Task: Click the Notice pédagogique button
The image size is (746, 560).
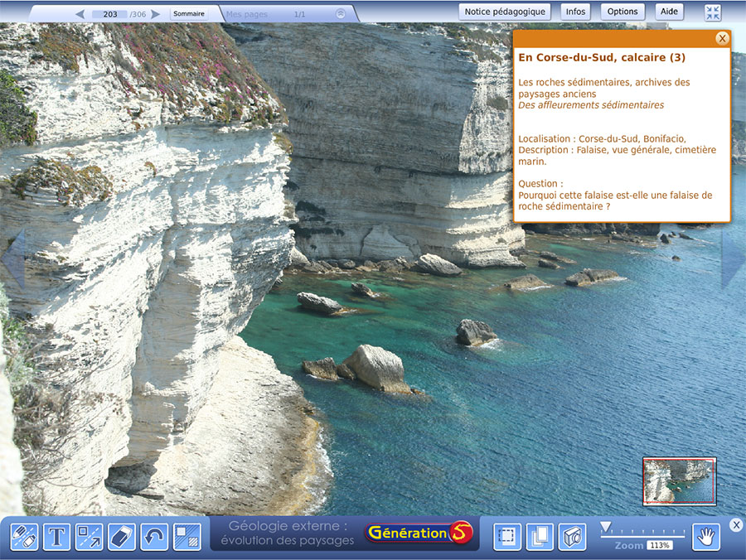Action: point(505,12)
